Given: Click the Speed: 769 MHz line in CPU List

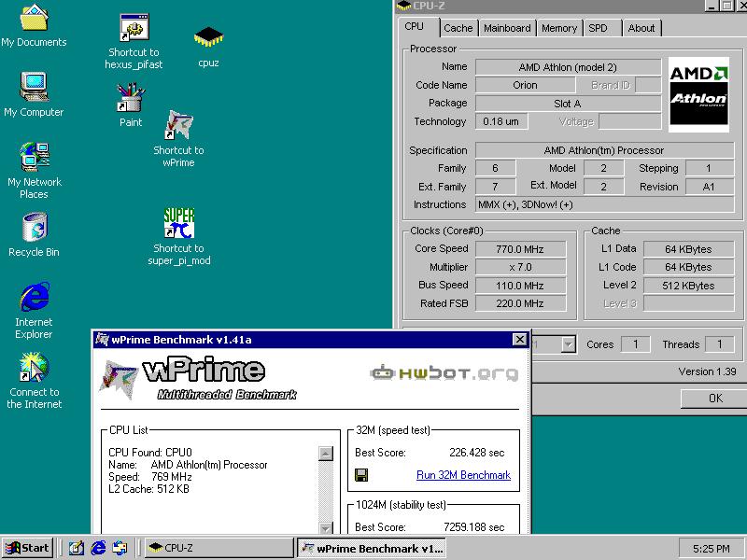Looking at the screenshot, I should [150, 477].
